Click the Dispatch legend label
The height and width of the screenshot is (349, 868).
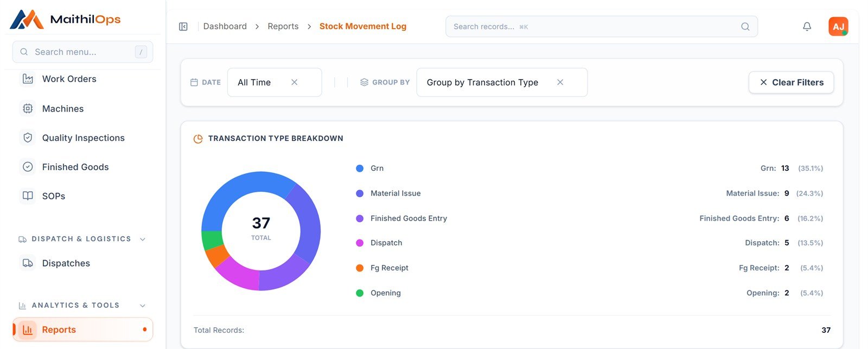point(386,243)
